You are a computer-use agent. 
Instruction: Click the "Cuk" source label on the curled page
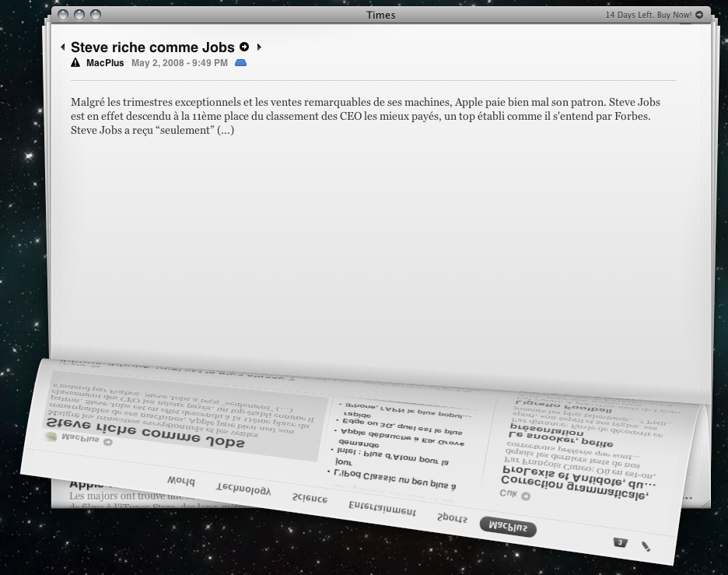click(508, 493)
